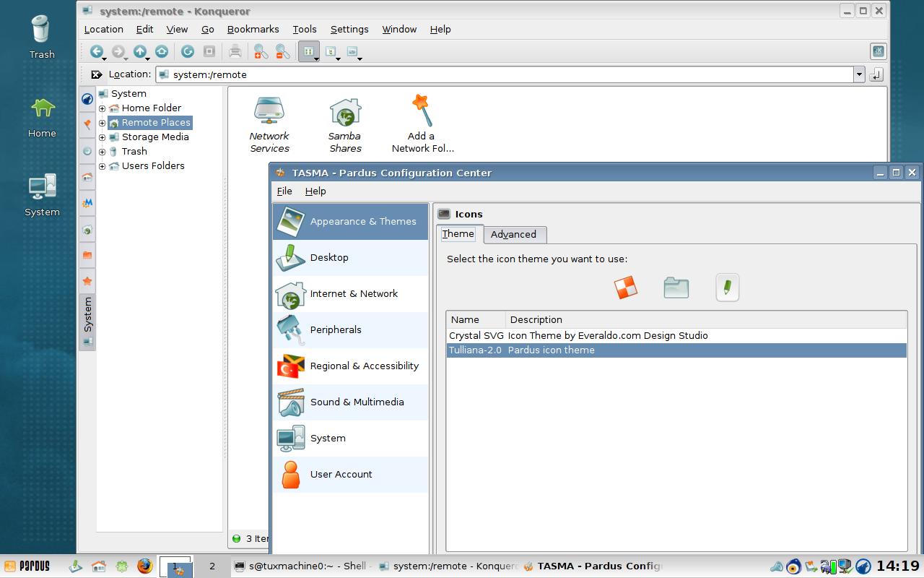Image resolution: width=924 pixels, height=578 pixels.
Task: Launch Firefox from the panel
Action: click(x=145, y=566)
